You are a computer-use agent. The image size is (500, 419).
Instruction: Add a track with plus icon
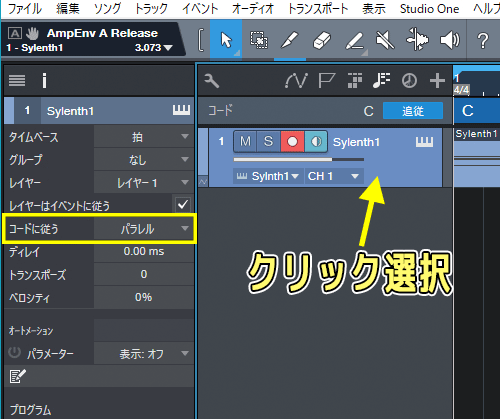click(x=437, y=81)
